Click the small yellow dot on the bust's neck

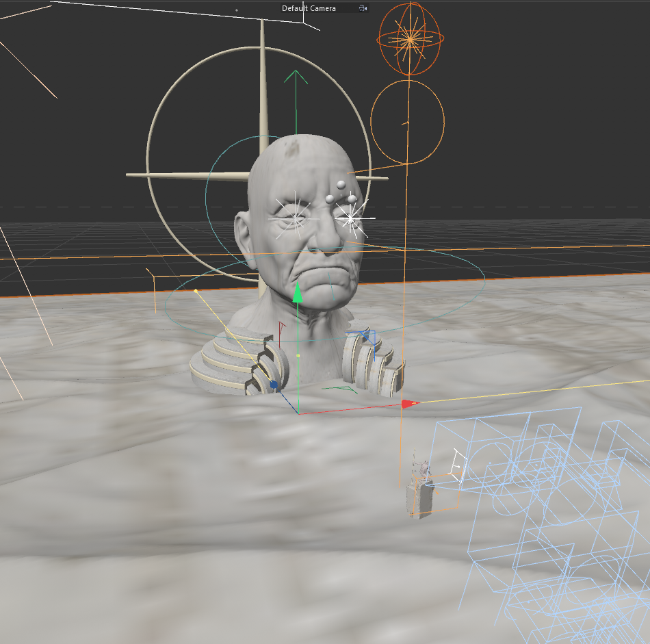[x=298, y=356]
